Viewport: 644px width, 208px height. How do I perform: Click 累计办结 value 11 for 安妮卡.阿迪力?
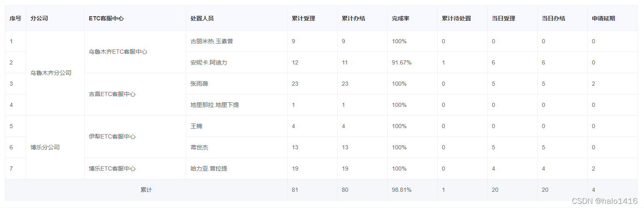click(x=345, y=62)
